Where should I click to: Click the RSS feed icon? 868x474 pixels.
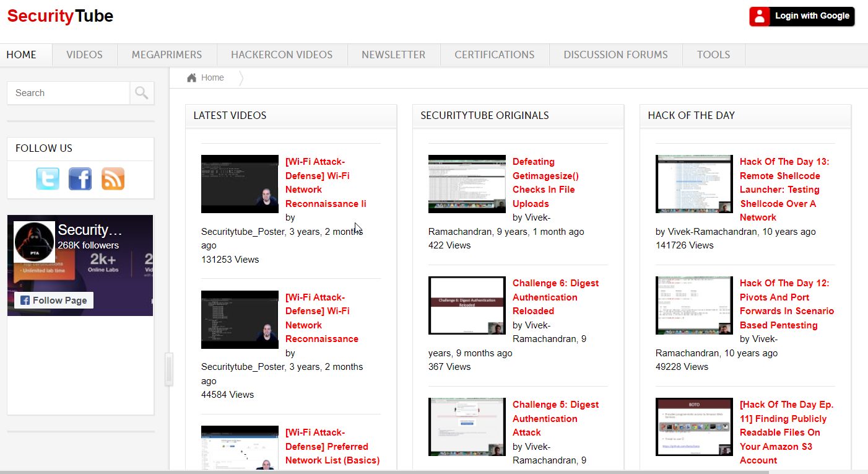point(113,179)
